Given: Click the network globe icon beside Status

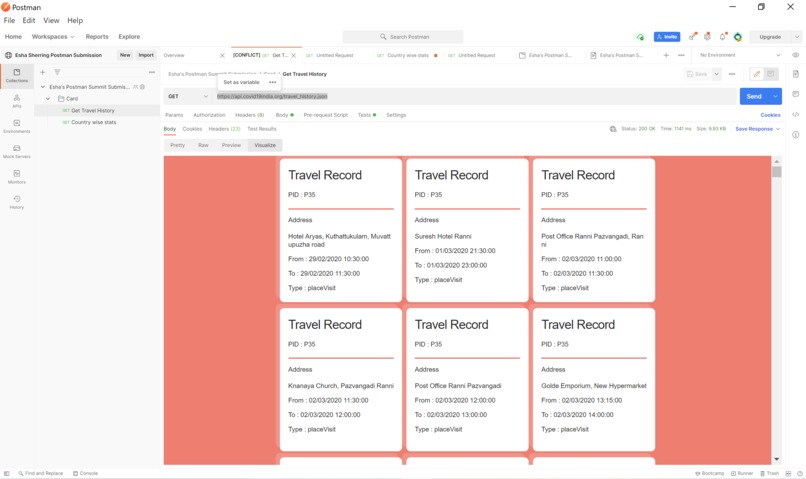Looking at the screenshot, I should (x=613, y=129).
